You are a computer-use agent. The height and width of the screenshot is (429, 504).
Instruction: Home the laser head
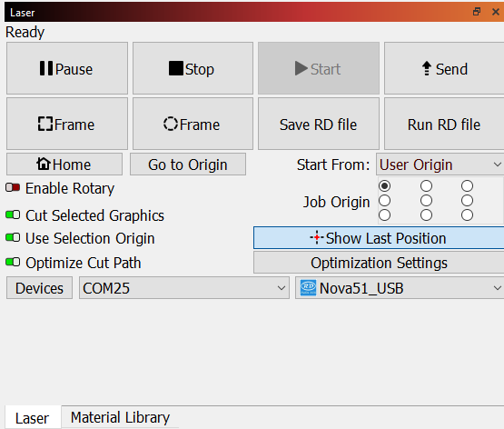tap(64, 165)
